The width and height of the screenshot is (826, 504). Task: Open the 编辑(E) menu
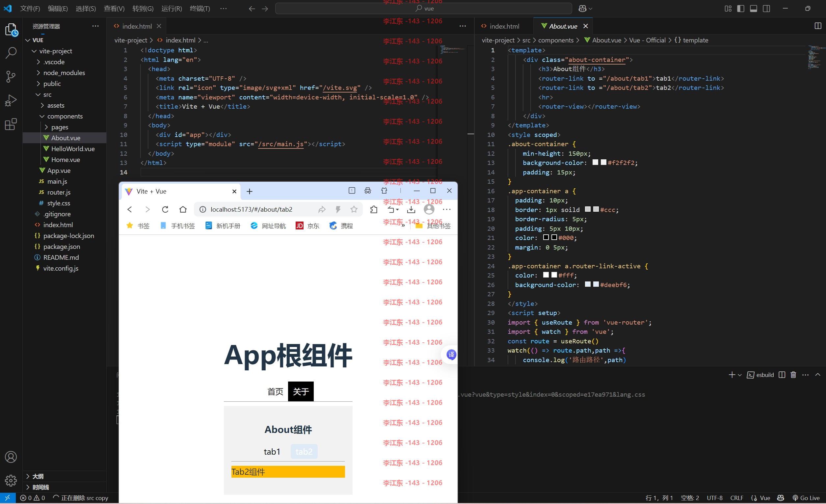click(58, 9)
